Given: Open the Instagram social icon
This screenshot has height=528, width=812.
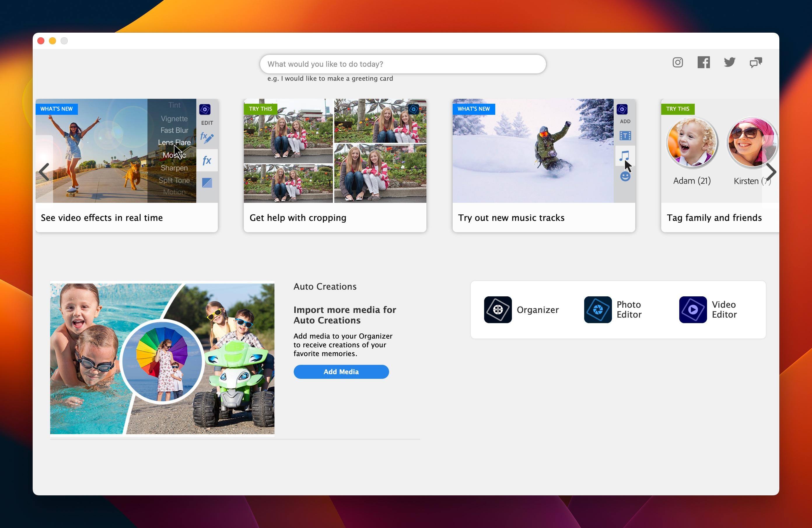Looking at the screenshot, I should [x=677, y=62].
